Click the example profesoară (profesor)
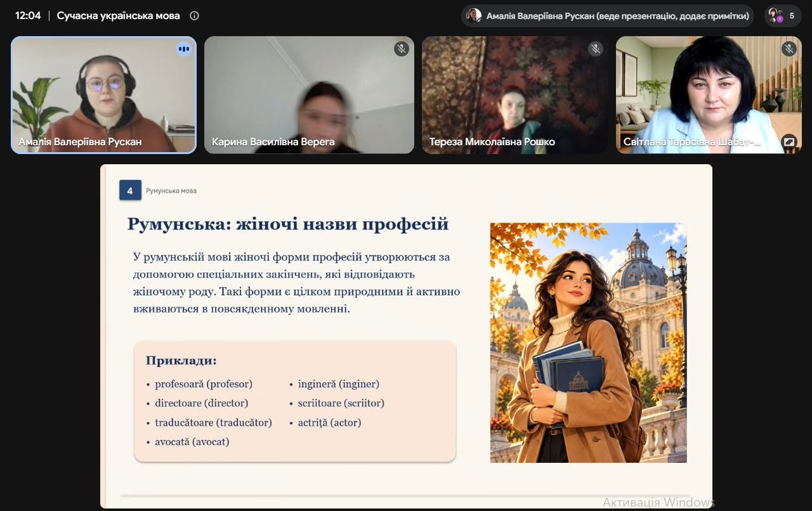The width and height of the screenshot is (812, 511). pyautogui.click(x=204, y=384)
